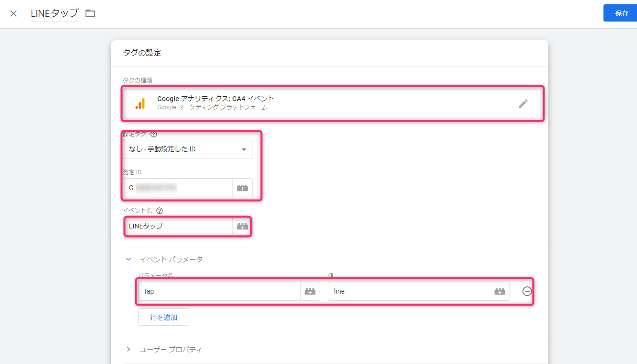Click the value field containing line
637x364 pixels.
(409, 291)
